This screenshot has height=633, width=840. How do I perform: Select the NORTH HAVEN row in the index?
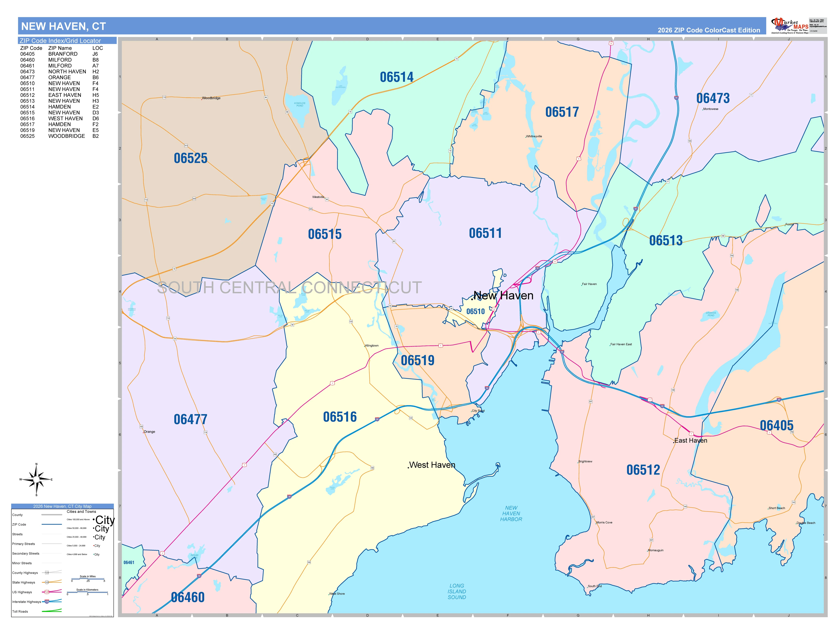(62, 71)
